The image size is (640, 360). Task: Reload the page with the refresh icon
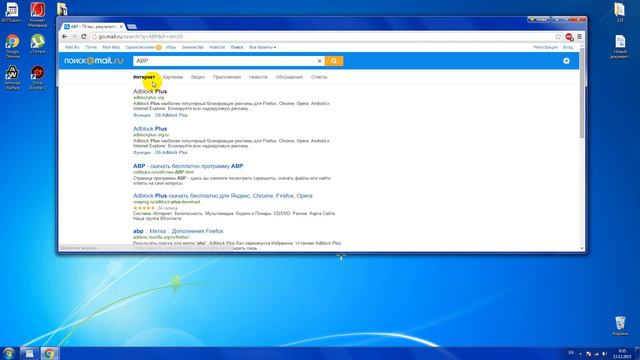[x=84, y=37]
